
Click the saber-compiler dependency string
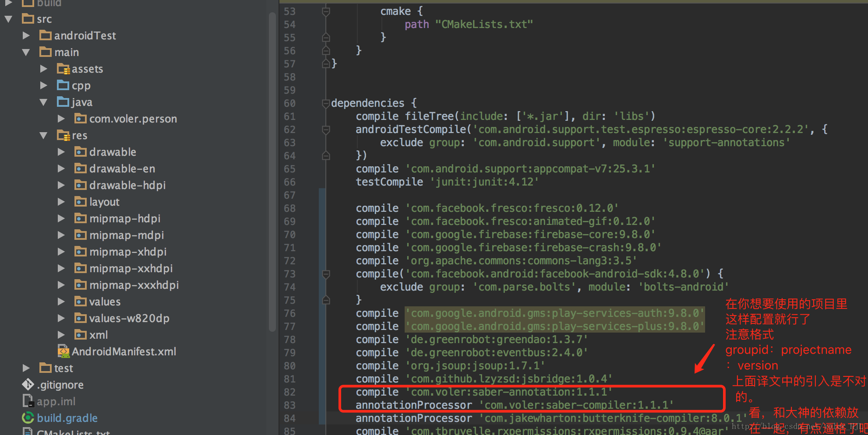[576, 405]
